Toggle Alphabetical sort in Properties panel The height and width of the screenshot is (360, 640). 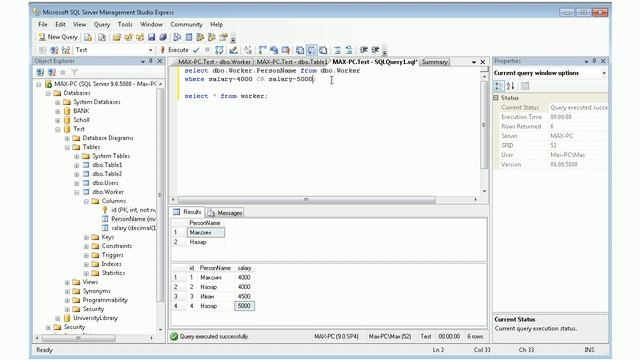point(510,86)
